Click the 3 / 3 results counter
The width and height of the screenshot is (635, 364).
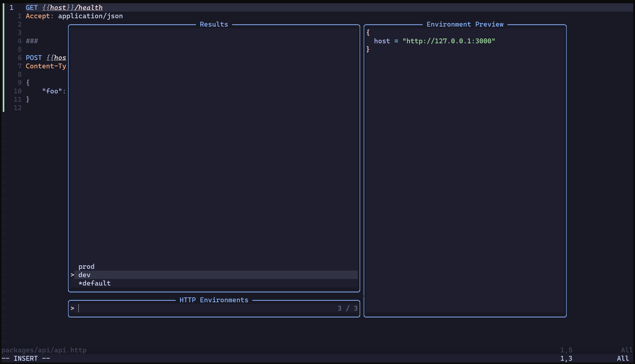347,308
